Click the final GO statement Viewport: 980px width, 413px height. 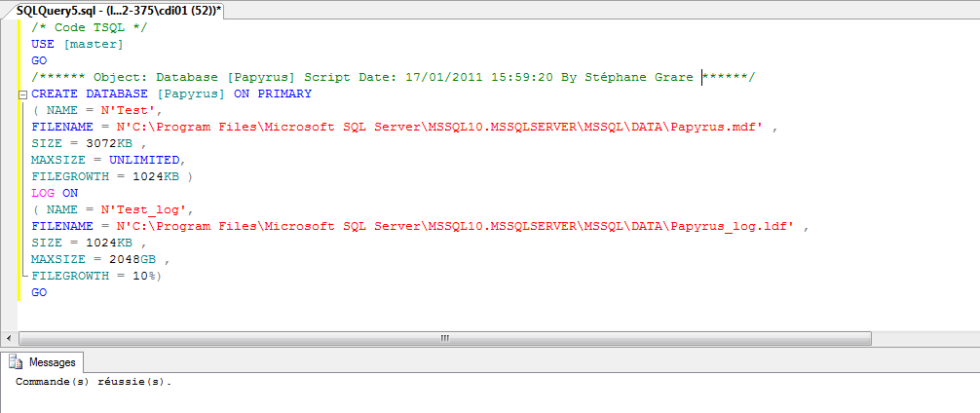(x=39, y=292)
